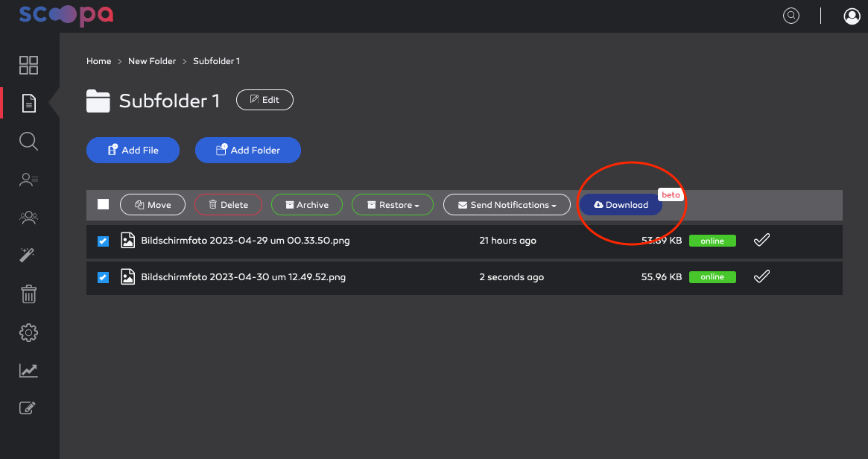868x459 pixels.
Task: Open the dashboard grid icon in sidebar
Action: click(x=29, y=66)
